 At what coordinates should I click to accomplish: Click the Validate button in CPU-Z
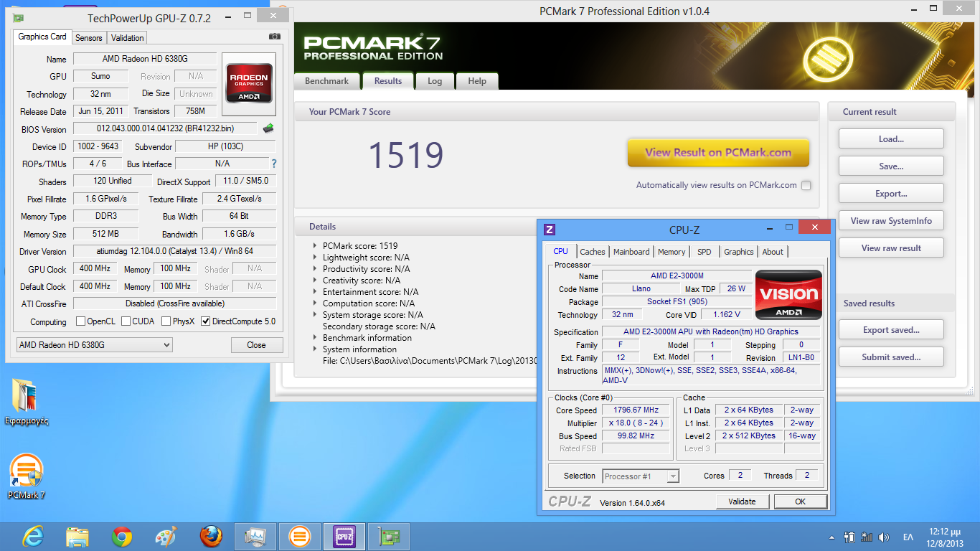(742, 501)
